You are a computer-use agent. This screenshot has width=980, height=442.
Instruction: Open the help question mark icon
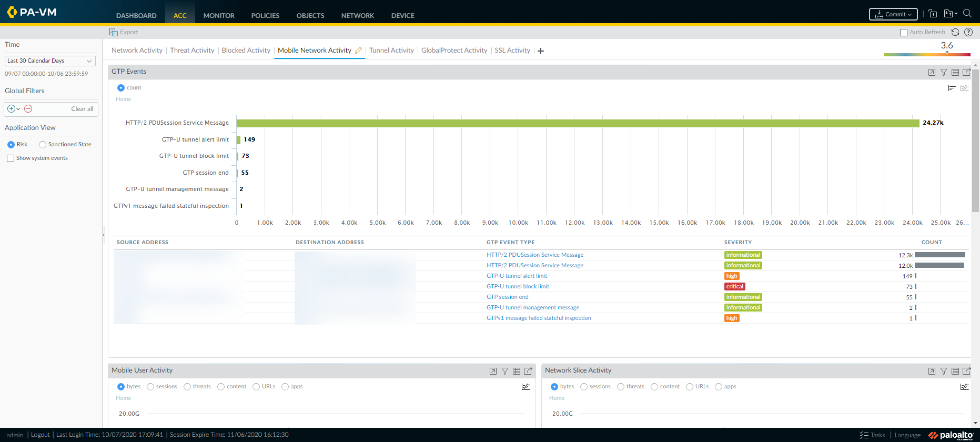(968, 32)
